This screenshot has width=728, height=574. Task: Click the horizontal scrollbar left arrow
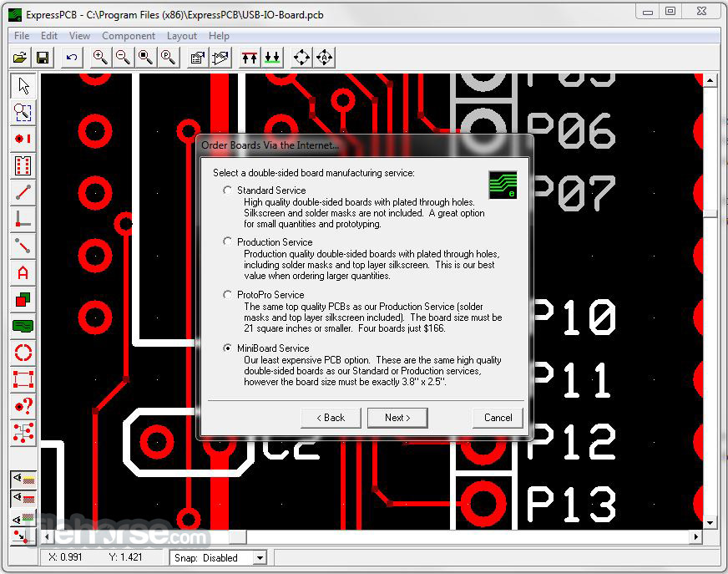(x=47, y=536)
